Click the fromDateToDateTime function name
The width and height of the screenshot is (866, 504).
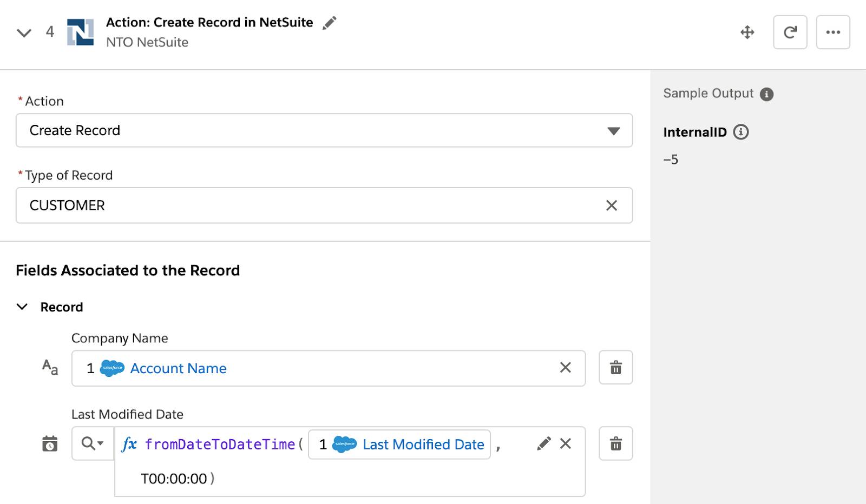click(x=220, y=445)
